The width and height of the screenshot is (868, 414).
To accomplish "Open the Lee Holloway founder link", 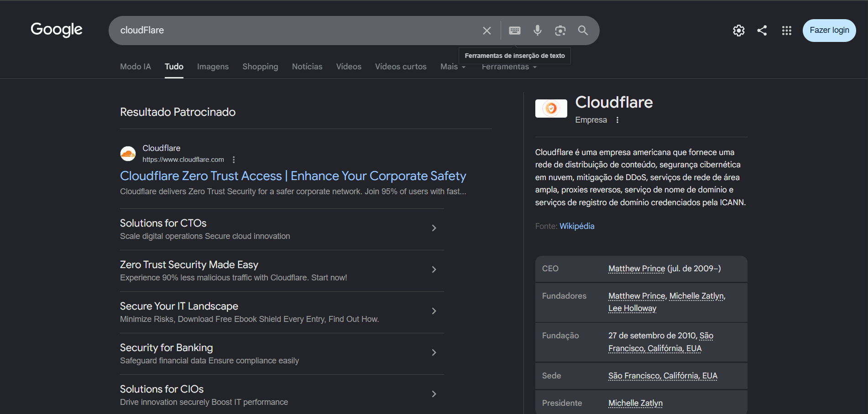I will [632, 308].
